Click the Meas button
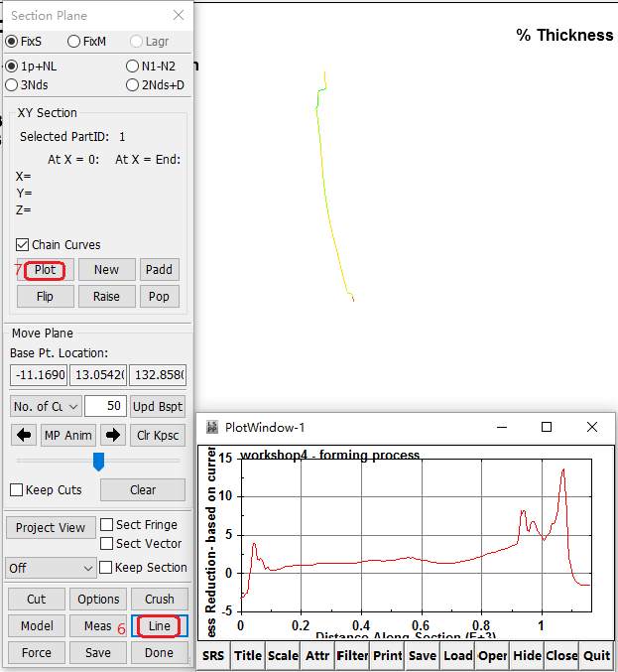The width and height of the screenshot is (618, 672). click(98, 626)
